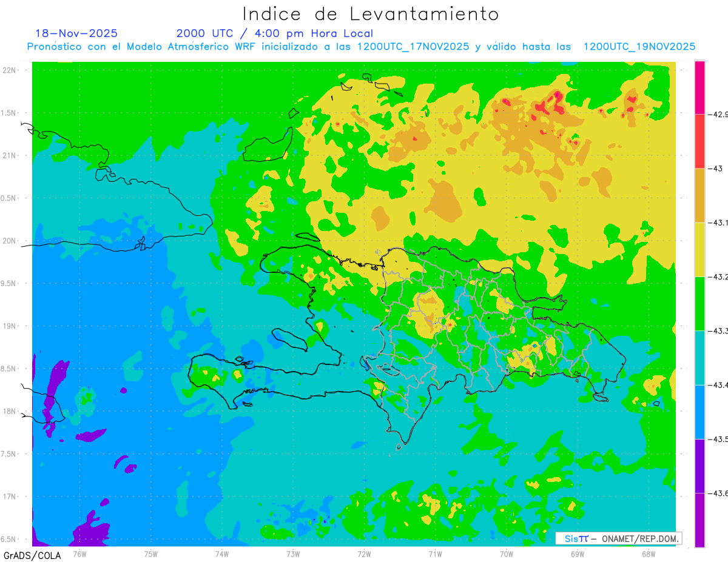This screenshot has height=562, width=728.
Task: Click the -43.4 colorbar value
Action: [719, 385]
